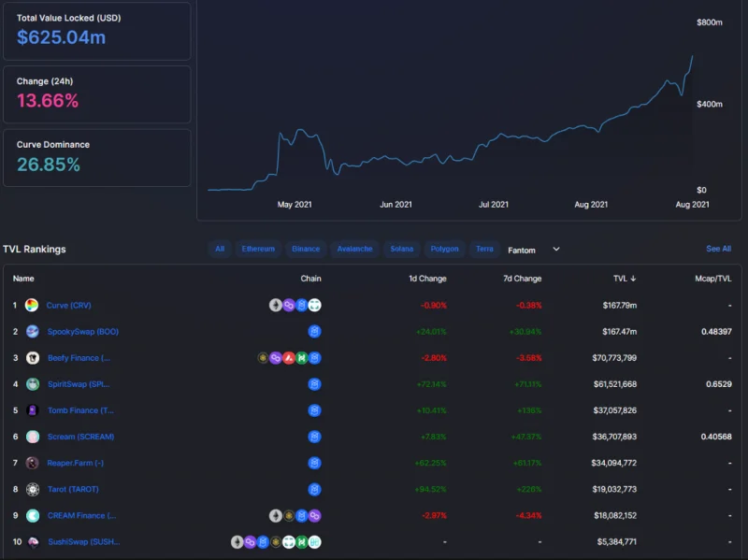Viewport: 748px width, 560px height.
Task: Click the Name column header
Action: pos(23,279)
